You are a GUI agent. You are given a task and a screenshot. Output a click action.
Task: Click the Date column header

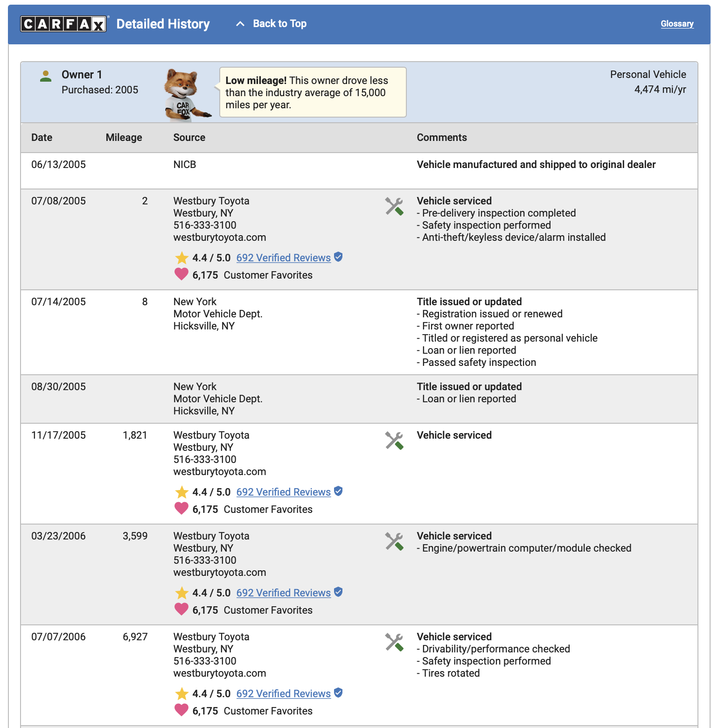(x=42, y=138)
